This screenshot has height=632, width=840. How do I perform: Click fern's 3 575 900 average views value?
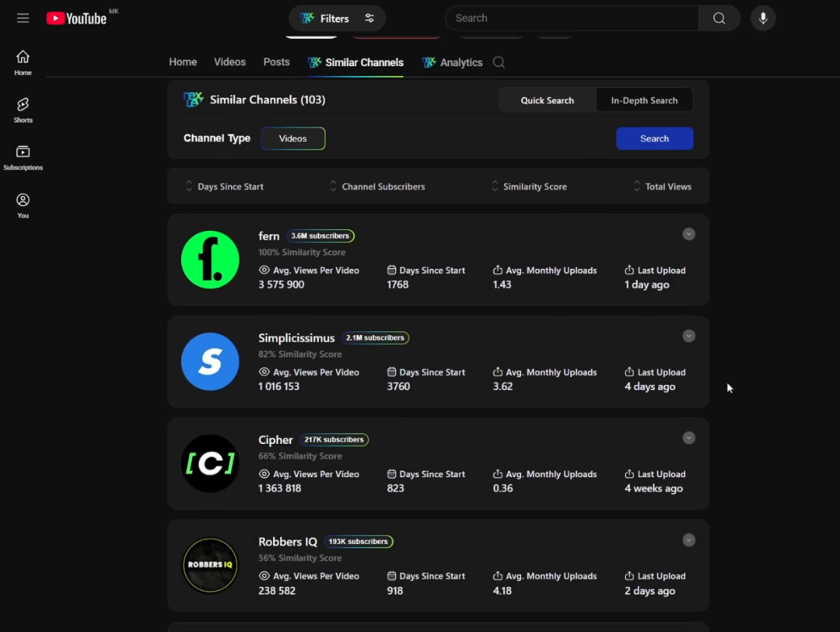(282, 285)
